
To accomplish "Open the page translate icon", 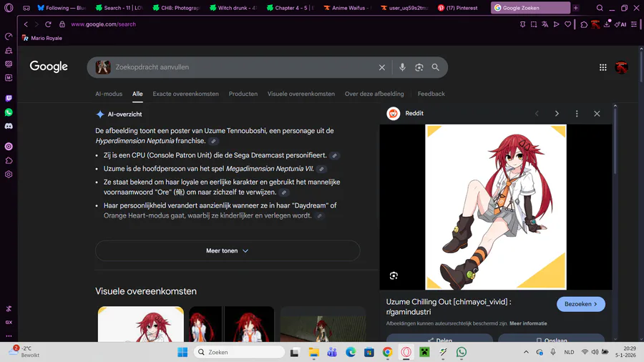I will (x=545, y=24).
